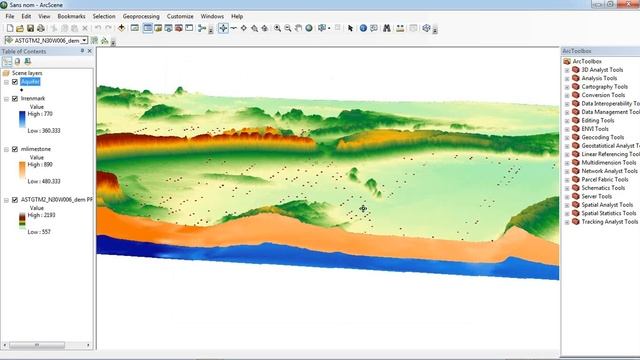
Task: Expand Conversion Tools toolbox
Action: [567, 96]
